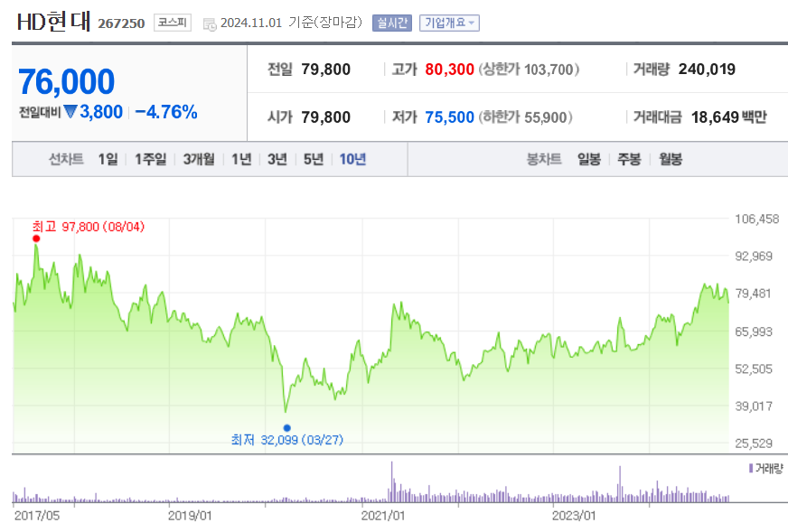The image size is (788, 532).
Task: Click the 2017/05 x-axis label
Action: [37, 516]
